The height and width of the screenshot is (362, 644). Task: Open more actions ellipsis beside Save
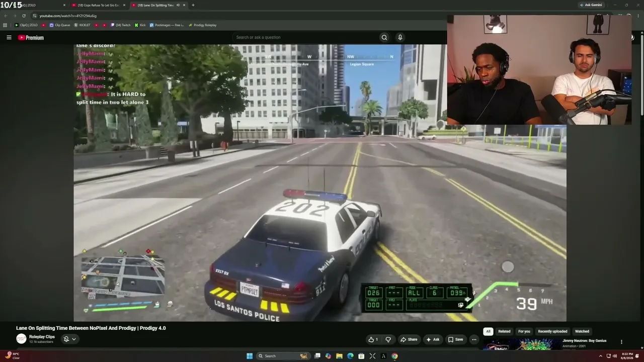tap(474, 339)
